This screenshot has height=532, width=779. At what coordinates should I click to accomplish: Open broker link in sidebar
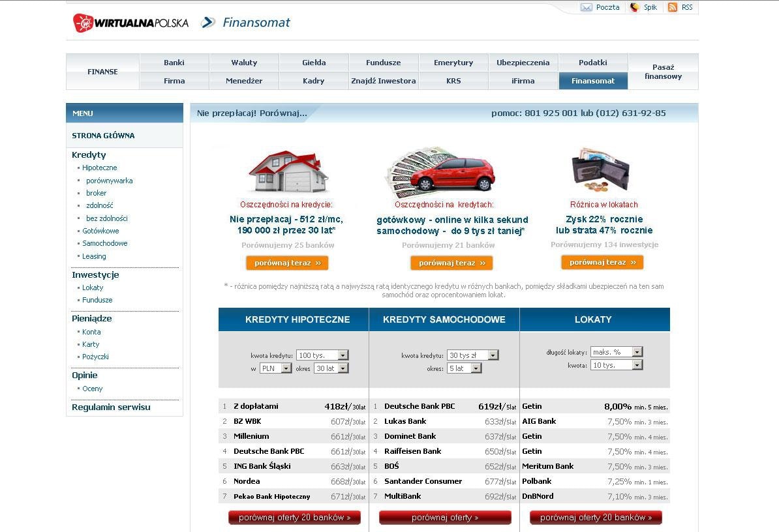[x=97, y=193]
